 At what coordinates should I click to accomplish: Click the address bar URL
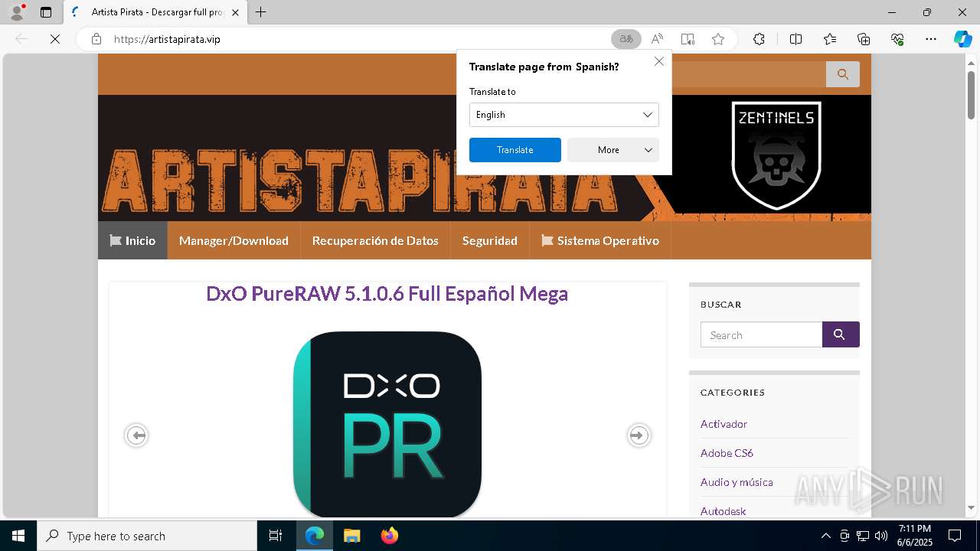point(167,39)
